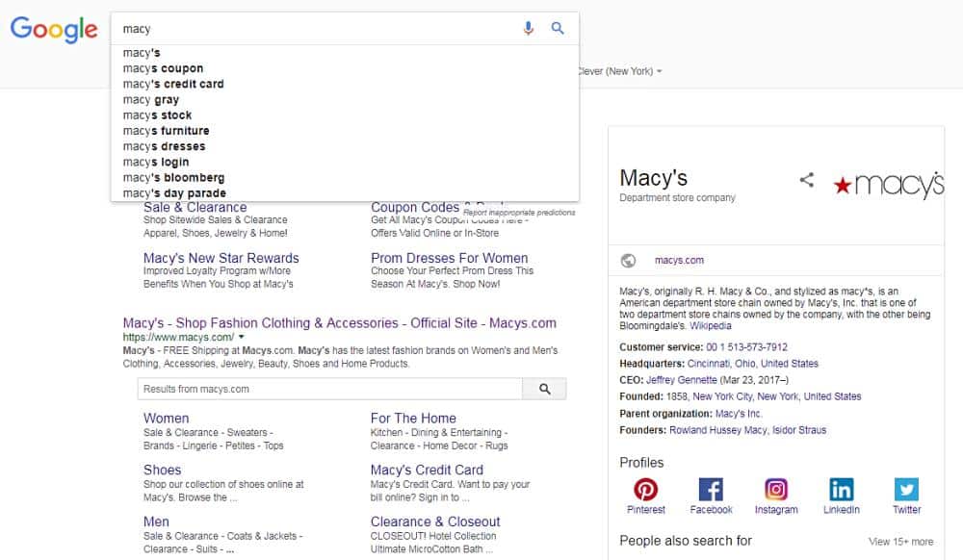
Task: Start voice search with the microphone icon
Action: tap(528, 28)
